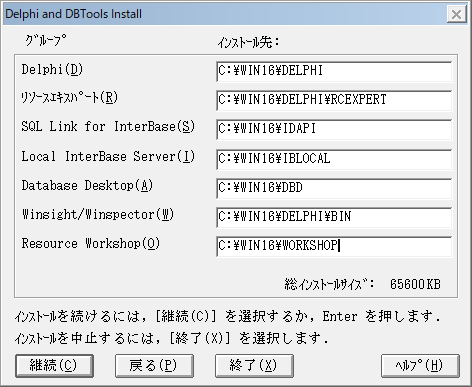Click the Database Desktop(A) label
Screen dimensions: 472x387
(87, 185)
